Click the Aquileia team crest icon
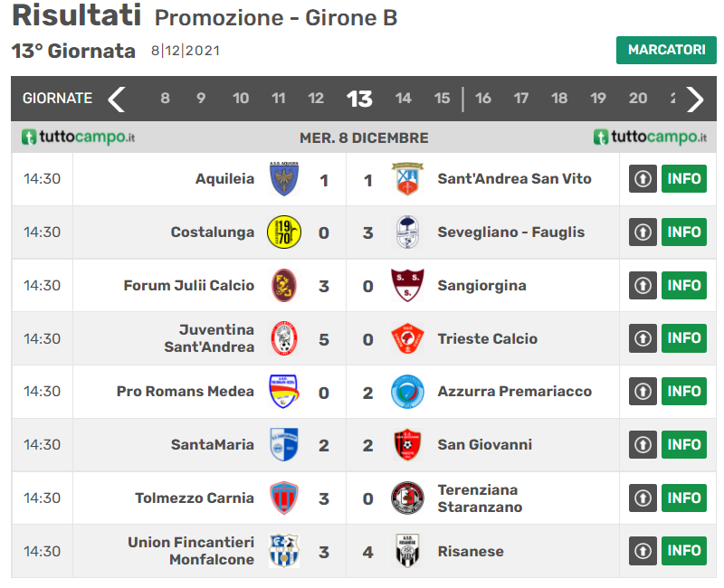The image size is (724, 588). click(x=285, y=179)
